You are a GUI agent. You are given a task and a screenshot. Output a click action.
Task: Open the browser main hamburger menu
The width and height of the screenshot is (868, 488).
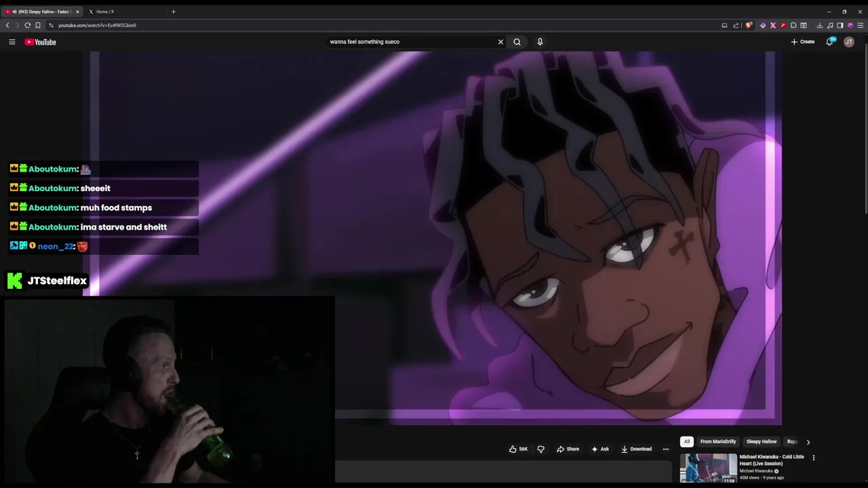tap(861, 25)
